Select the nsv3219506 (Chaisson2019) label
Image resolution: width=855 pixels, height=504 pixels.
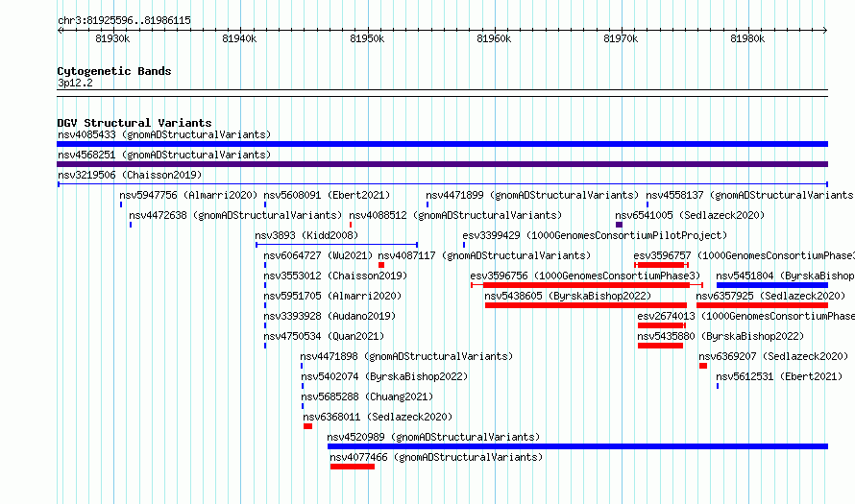tap(130, 175)
